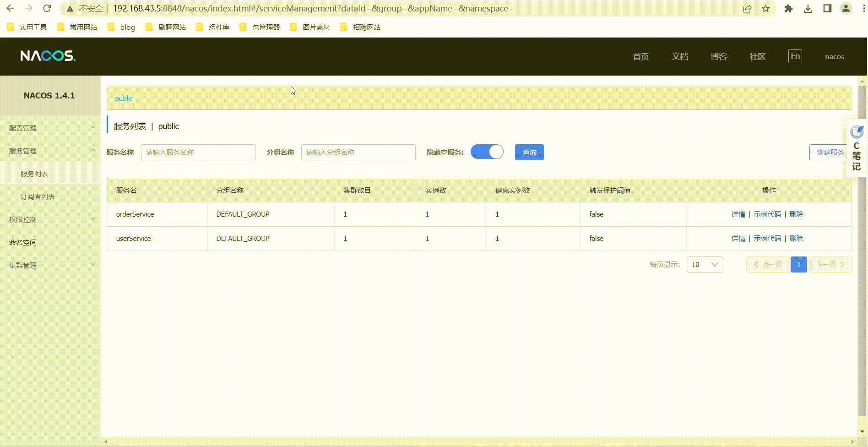
Task: Click the 查询 search button
Action: pyautogui.click(x=529, y=152)
